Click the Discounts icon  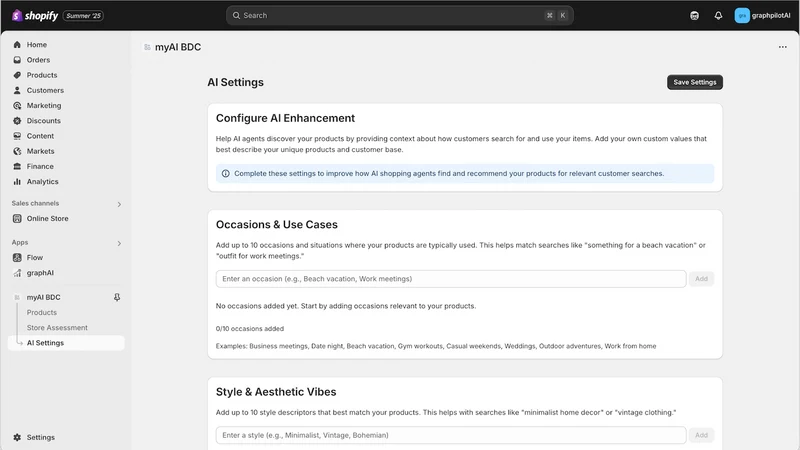17,121
